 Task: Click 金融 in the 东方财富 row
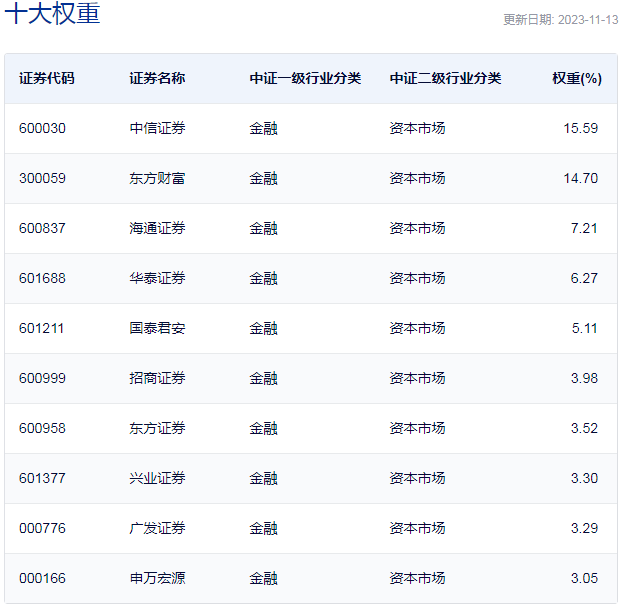coord(263,178)
